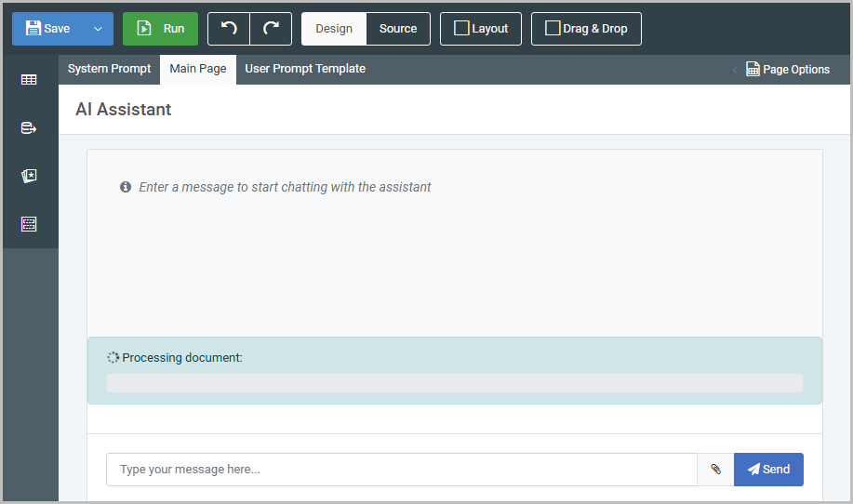Image resolution: width=853 pixels, height=504 pixels.
Task: Switch to User Prompt Template tab
Action: pos(305,69)
